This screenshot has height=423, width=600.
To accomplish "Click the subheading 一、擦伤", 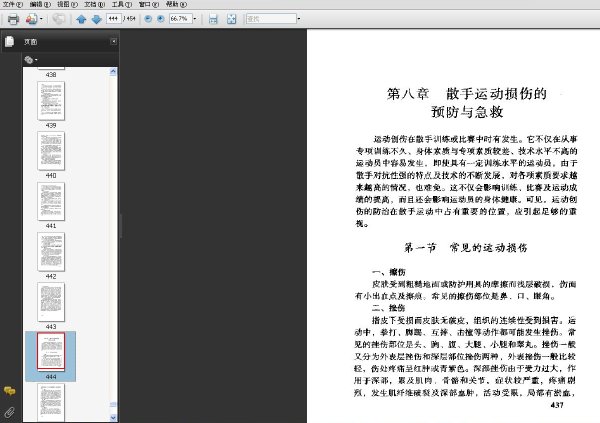I will tap(388, 272).
